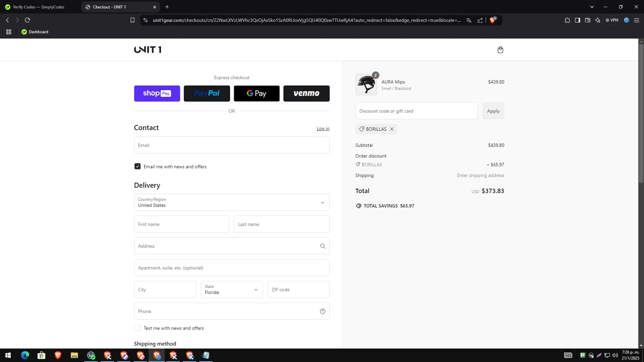Open the Leo AI assistant icon
The width and height of the screenshot is (644, 362).
click(x=598, y=20)
